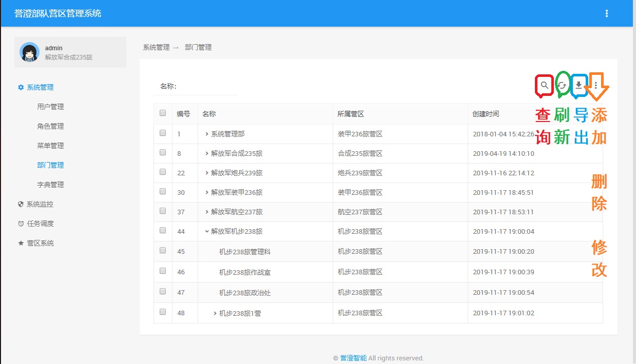Click the search (查询) magnifier icon
Screen dimensions: 636x364
click(x=544, y=85)
